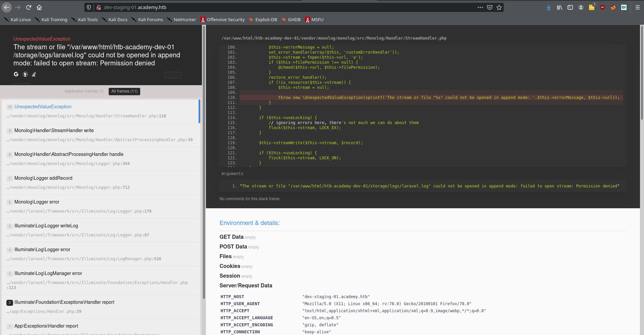This screenshot has height=335, width=644.
Task: Expand the Monolog\Logger addRecord frame
Action: pos(43,178)
